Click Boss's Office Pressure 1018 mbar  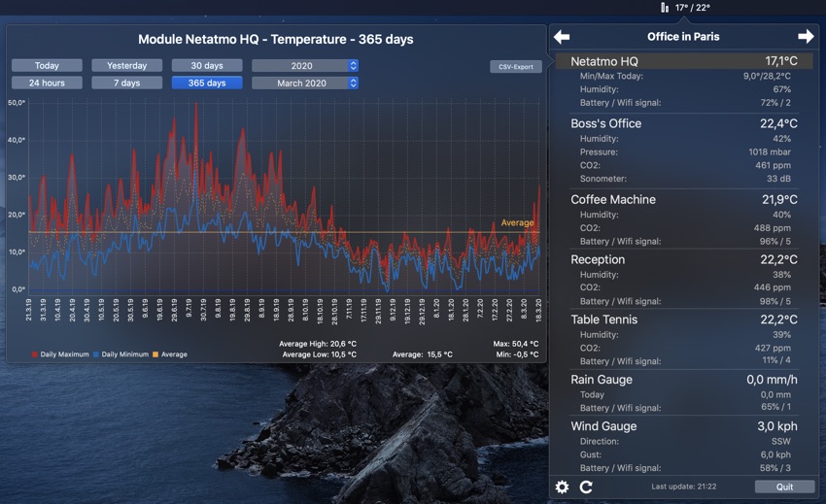pyautogui.click(x=770, y=152)
